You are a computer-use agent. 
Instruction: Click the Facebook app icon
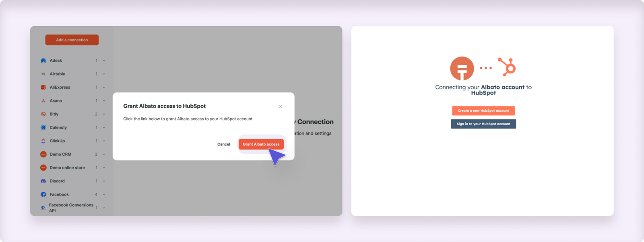pyautogui.click(x=43, y=194)
